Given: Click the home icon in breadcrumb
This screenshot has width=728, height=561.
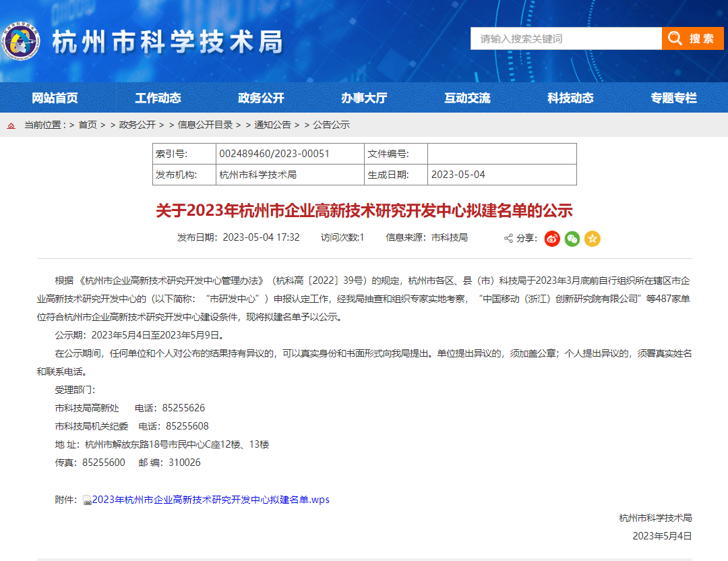Looking at the screenshot, I should [x=11, y=125].
